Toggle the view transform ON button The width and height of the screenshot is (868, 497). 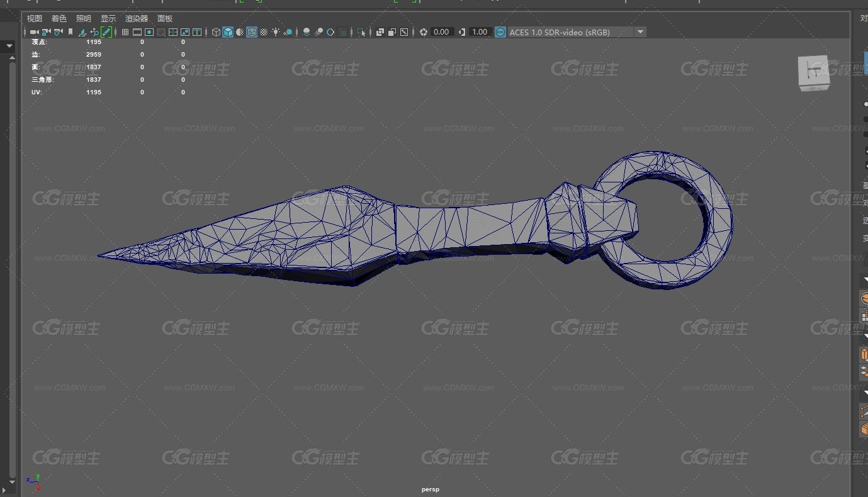(x=500, y=32)
